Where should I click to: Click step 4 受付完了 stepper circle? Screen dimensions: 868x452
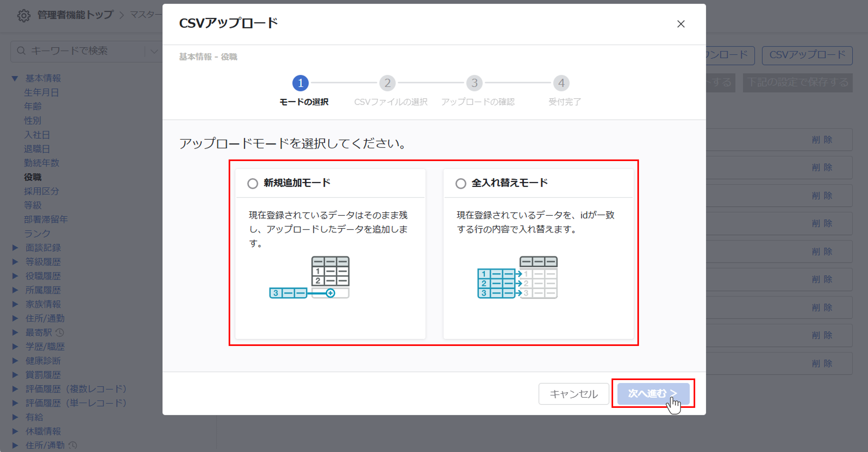point(561,83)
